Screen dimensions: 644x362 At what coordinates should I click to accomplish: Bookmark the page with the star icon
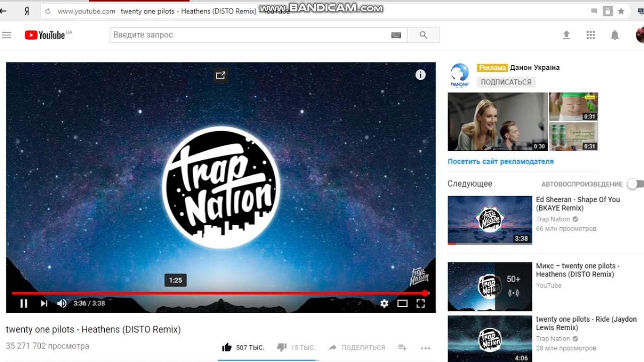(621, 11)
